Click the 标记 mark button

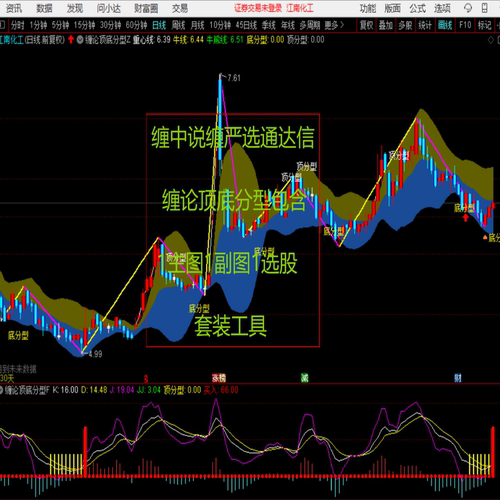pos(484,25)
